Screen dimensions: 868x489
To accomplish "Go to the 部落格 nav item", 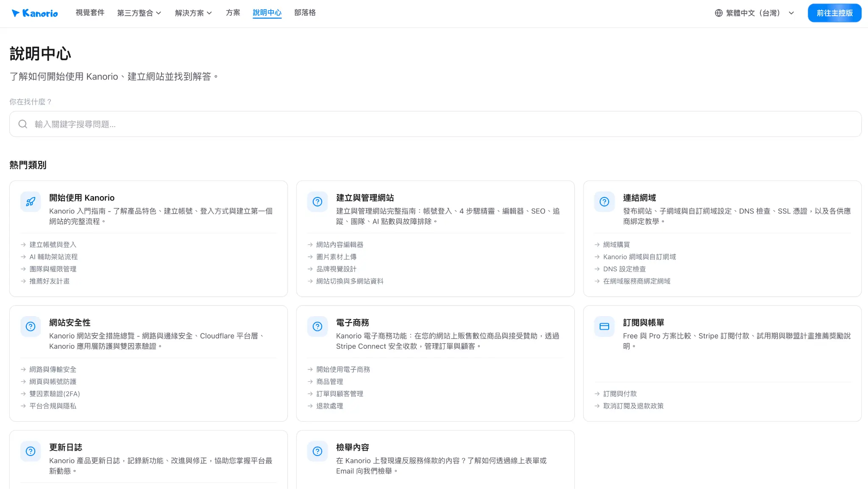I will pyautogui.click(x=305, y=13).
